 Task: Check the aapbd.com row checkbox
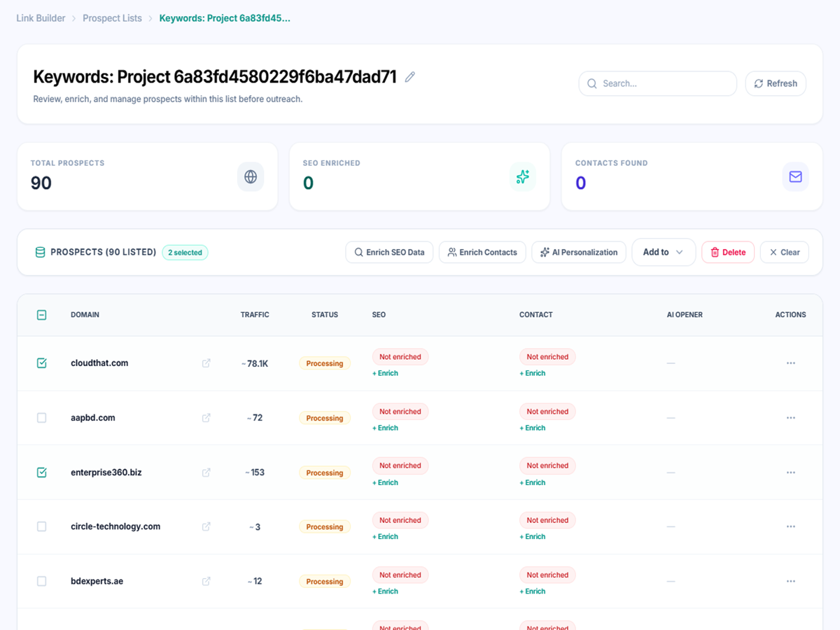tap(41, 418)
